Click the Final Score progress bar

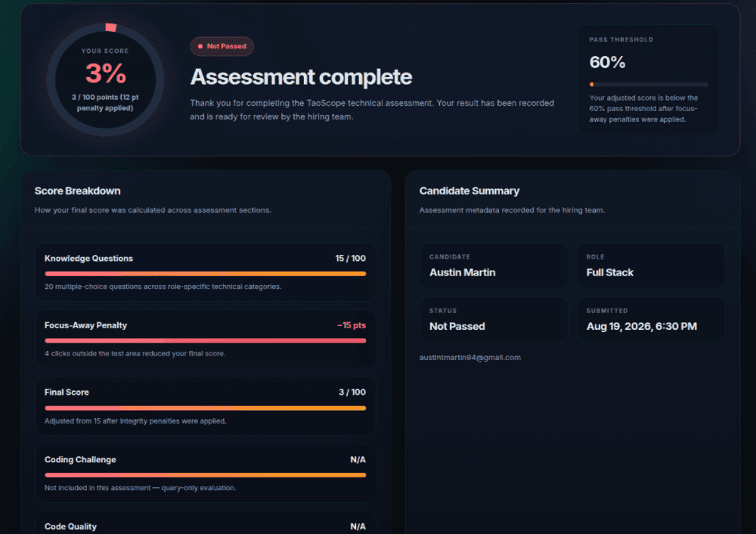point(206,408)
